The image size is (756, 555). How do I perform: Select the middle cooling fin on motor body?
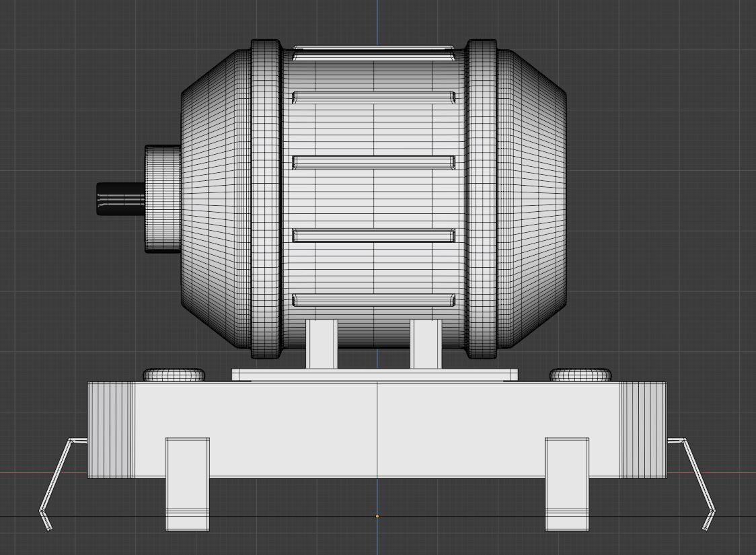pos(374,162)
